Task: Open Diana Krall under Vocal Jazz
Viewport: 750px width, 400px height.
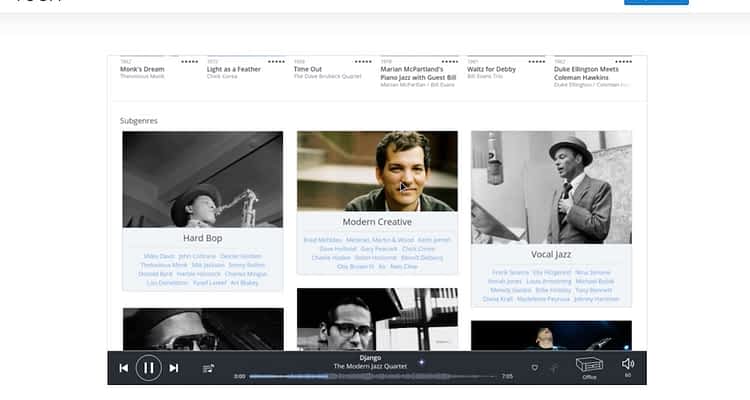Action: (x=497, y=300)
